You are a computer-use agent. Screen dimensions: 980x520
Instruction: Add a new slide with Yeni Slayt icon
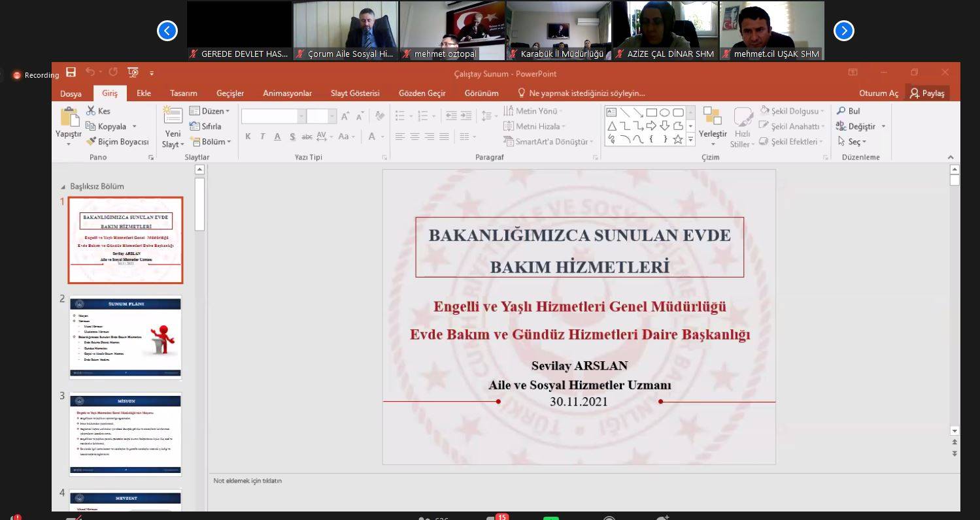pyautogui.click(x=173, y=116)
